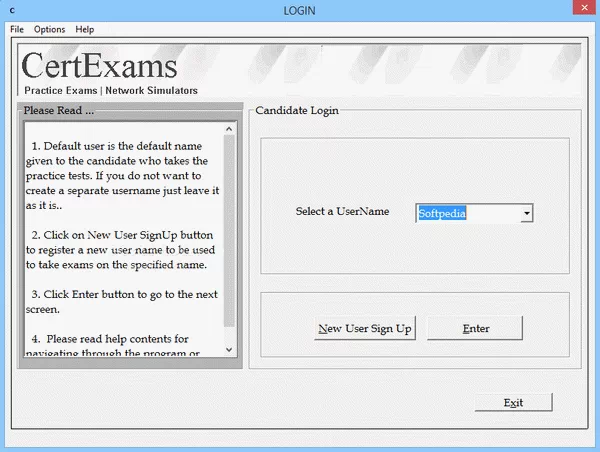This screenshot has width=600, height=452.
Task: Close the LOGIN window
Action: (x=584, y=8)
